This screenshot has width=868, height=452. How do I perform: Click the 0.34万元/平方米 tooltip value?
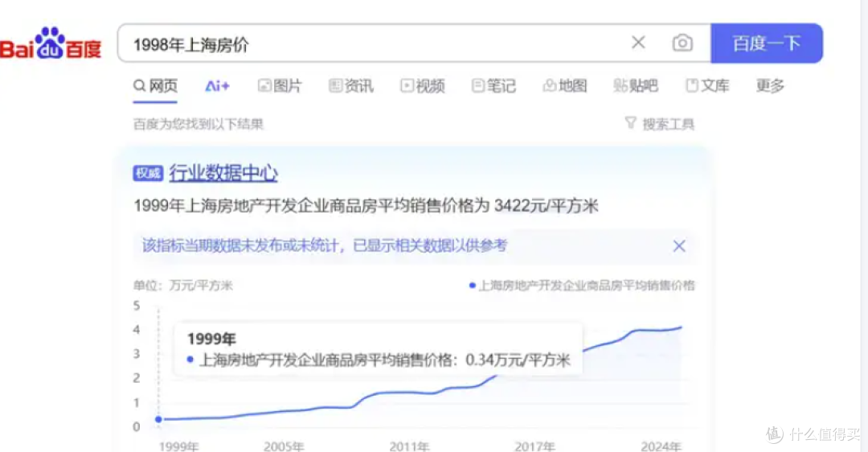[x=518, y=360]
